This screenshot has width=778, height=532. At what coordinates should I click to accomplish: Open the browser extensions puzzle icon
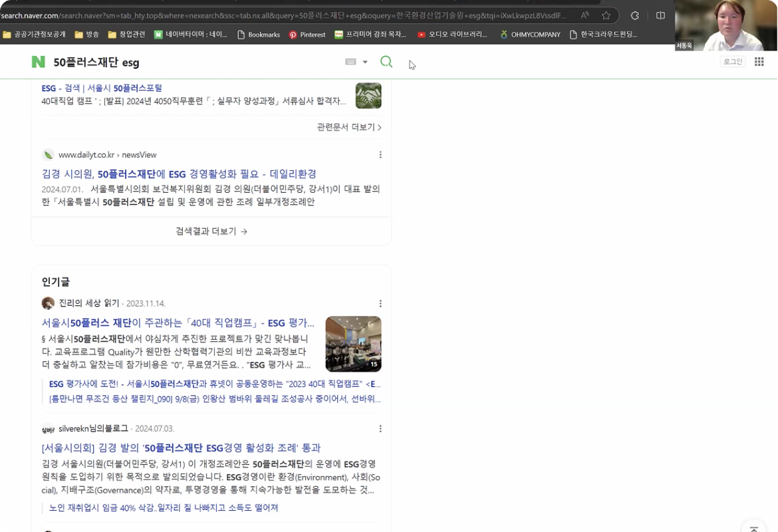coord(634,15)
